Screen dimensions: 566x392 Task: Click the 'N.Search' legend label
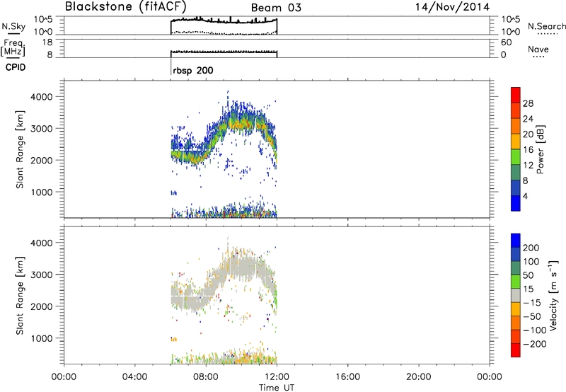click(546, 26)
